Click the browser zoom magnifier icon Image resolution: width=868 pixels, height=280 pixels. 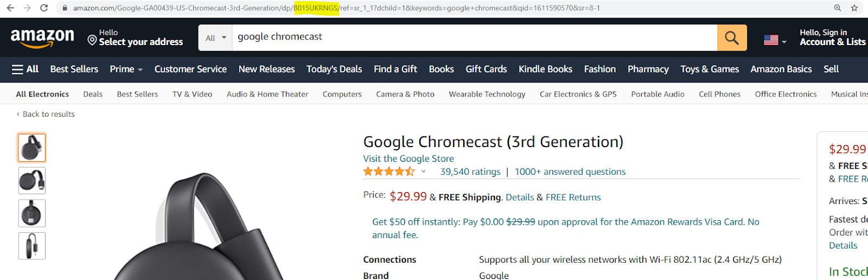(838, 8)
